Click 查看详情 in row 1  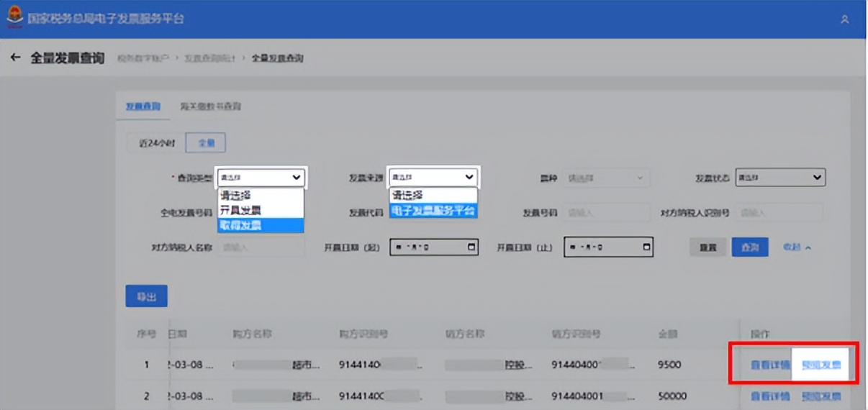(770, 365)
